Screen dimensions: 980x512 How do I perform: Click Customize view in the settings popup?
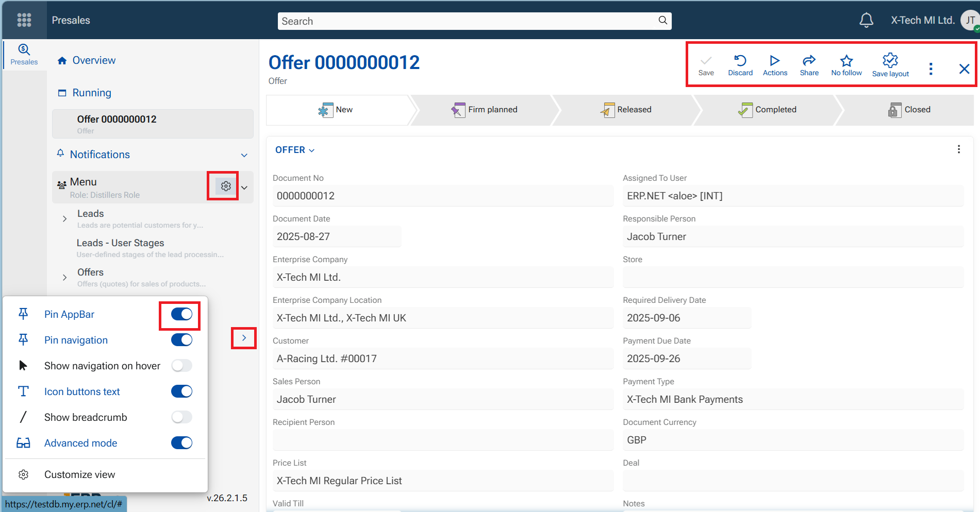[80, 474]
